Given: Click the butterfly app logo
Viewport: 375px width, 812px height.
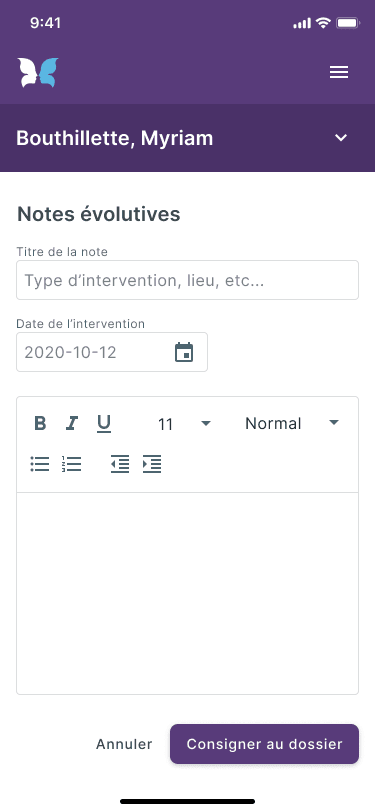Looking at the screenshot, I should click(38, 72).
